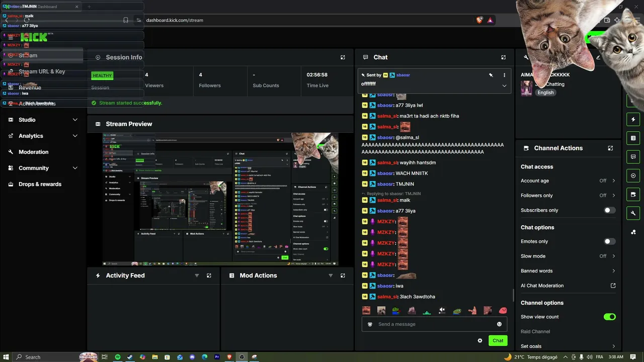Expand the Channel Actions panel to fullscreen
644x362 pixels.
(610, 148)
